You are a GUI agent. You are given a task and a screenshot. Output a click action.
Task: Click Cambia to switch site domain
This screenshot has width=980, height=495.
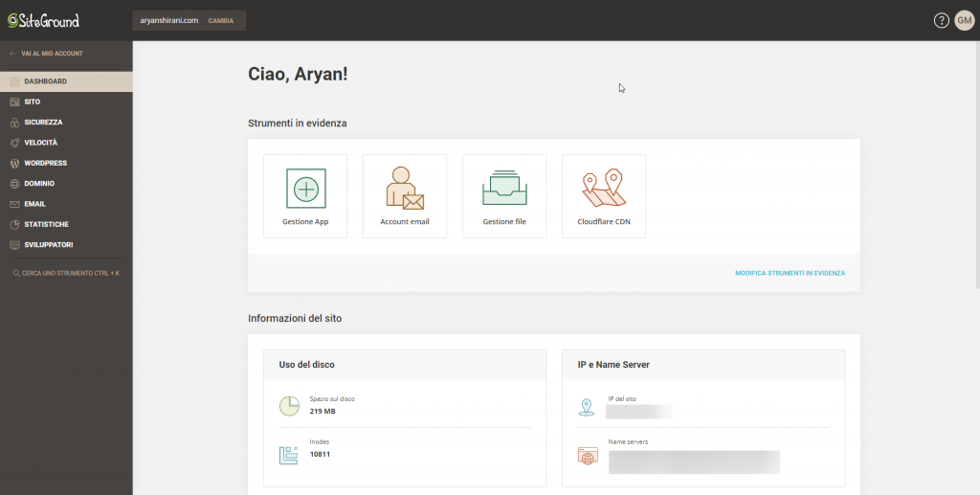point(220,20)
